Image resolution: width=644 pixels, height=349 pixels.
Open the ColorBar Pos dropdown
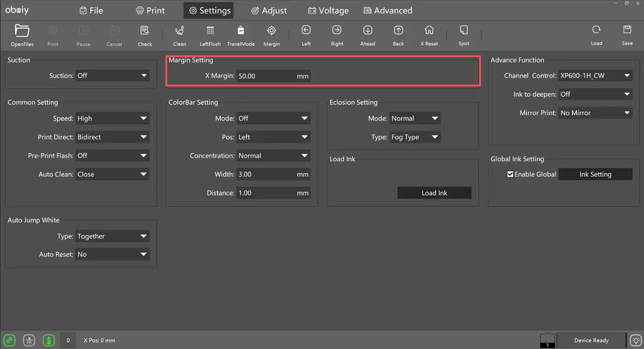coord(273,137)
